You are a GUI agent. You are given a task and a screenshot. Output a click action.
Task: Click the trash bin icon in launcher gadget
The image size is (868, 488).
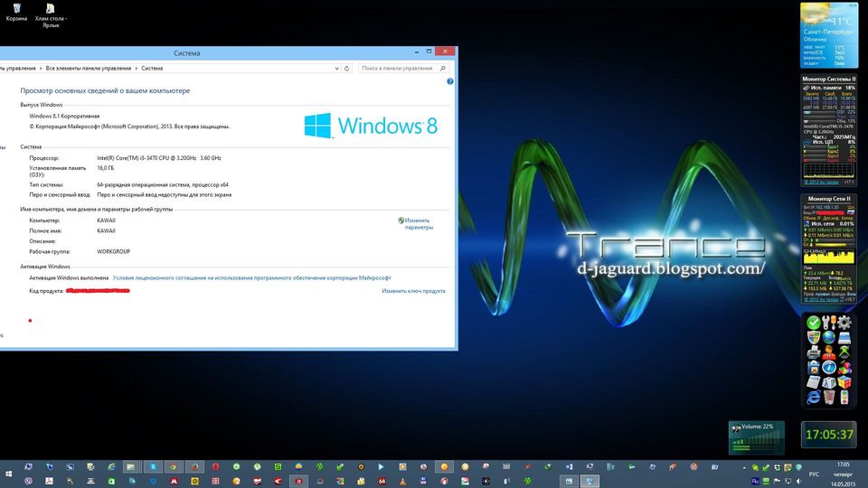pos(829,397)
